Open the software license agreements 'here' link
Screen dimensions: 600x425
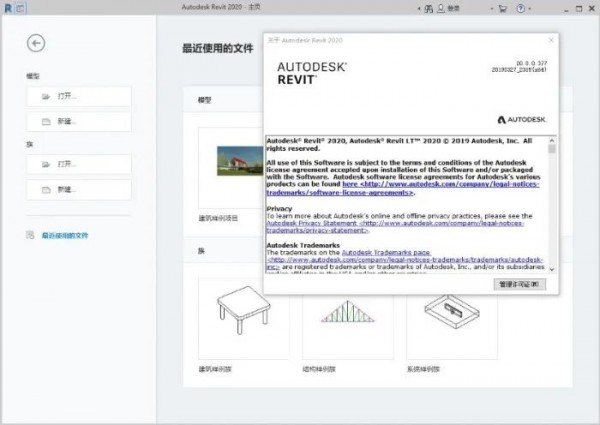[x=403, y=188]
